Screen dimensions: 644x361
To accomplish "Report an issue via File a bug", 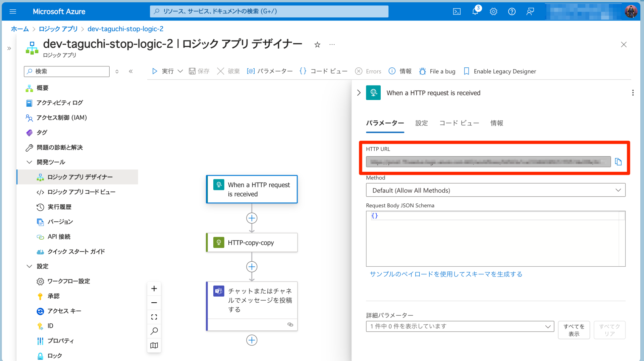I will [437, 71].
